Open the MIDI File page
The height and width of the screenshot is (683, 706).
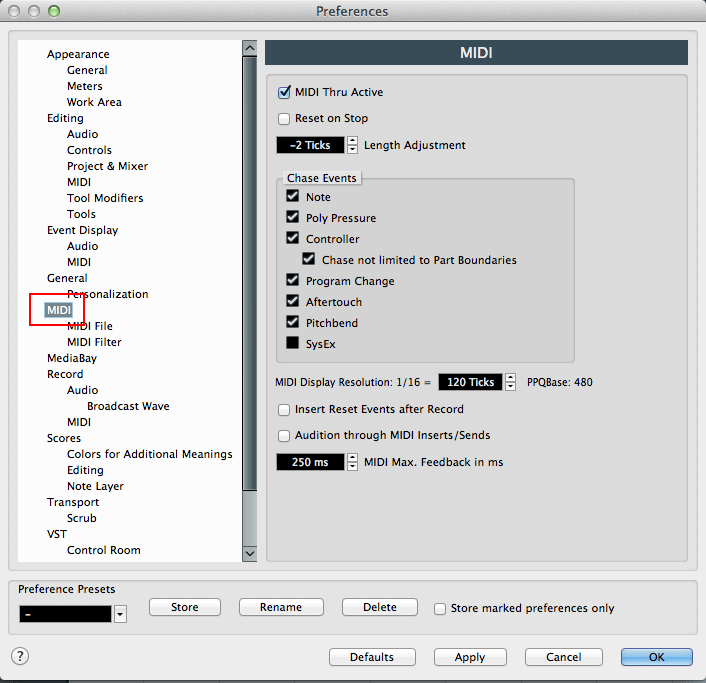tap(90, 326)
